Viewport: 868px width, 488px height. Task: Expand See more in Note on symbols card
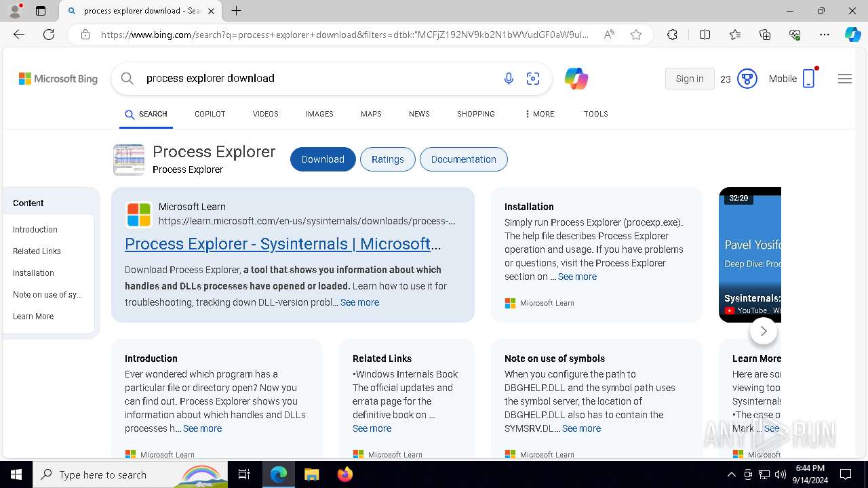(x=581, y=428)
